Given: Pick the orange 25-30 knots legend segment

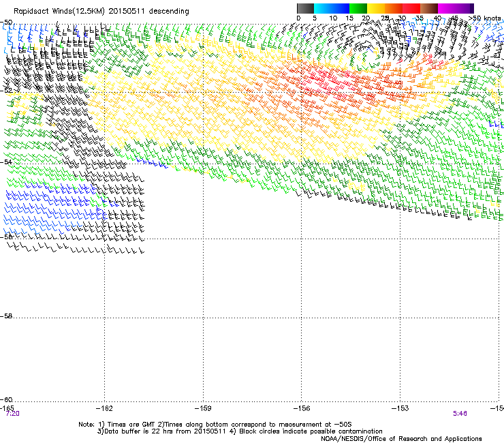Looking at the screenshot, I should point(394,8).
